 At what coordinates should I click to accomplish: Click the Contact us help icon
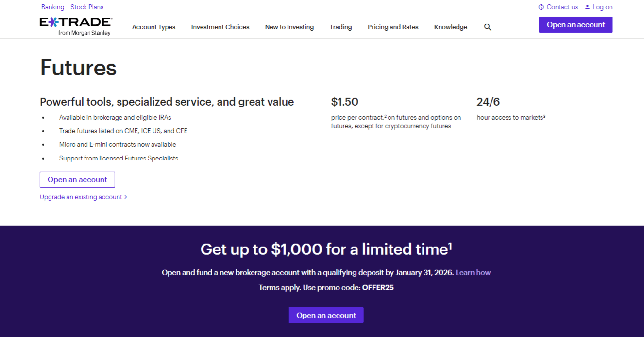[541, 7]
